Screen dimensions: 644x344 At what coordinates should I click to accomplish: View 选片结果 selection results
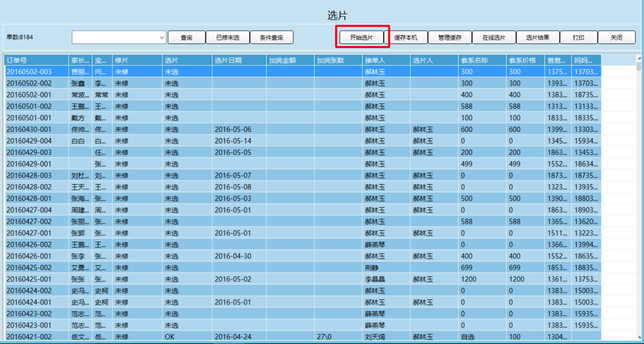click(x=538, y=38)
